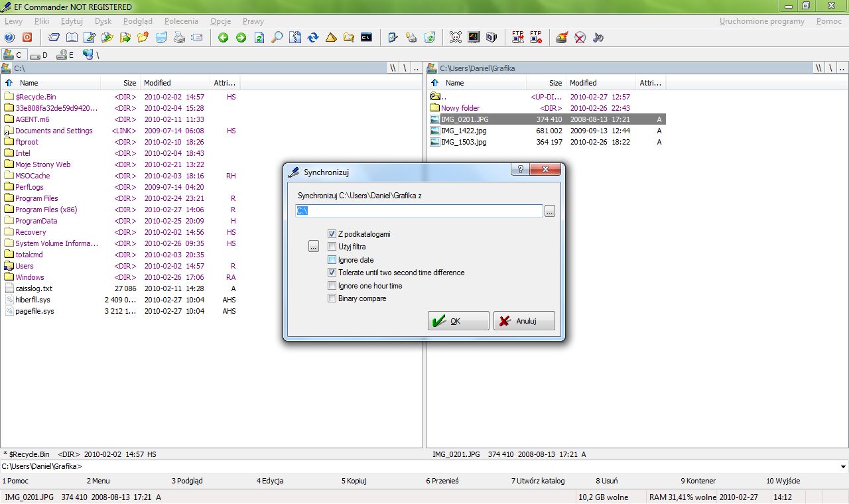The width and height of the screenshot is (849, 504).
Task: Click the synchronize target path input field
Action: click(x=419, y=211)
